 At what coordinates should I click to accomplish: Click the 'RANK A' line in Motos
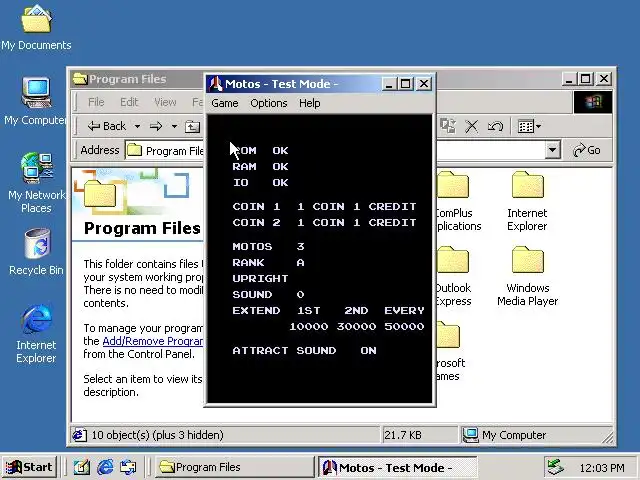(269, 262)
